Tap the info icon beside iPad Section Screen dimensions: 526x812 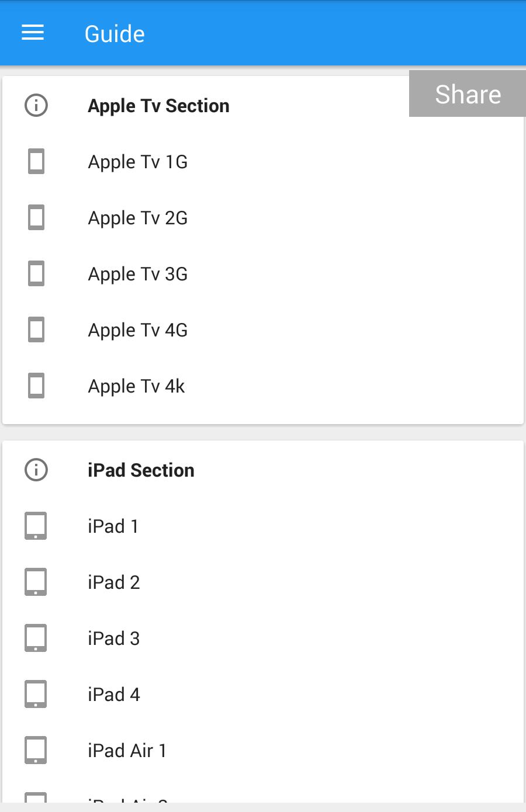click(36, 470)
